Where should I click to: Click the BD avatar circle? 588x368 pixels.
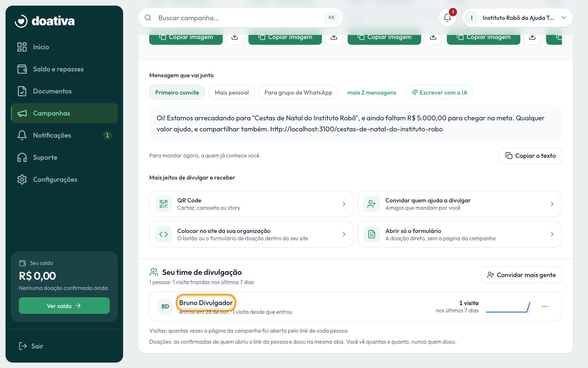point(165,307)
